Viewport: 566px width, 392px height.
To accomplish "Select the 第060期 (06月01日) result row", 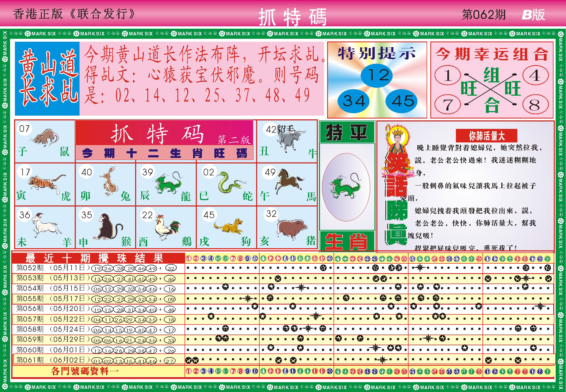I will [283, 350].
